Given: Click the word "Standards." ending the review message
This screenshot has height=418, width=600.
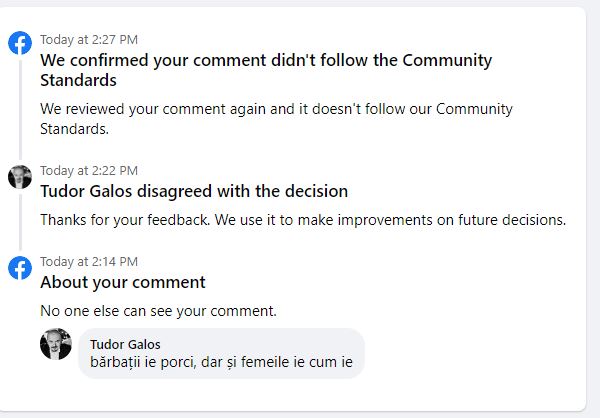Looking at the screenshot, I should (x=73, y=128).
